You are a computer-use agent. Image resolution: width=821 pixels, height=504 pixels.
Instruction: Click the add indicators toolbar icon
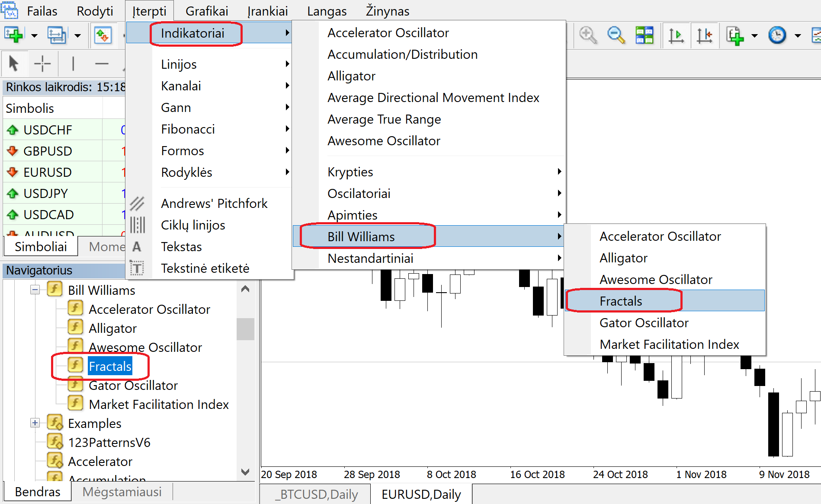[x=735, y=35]
